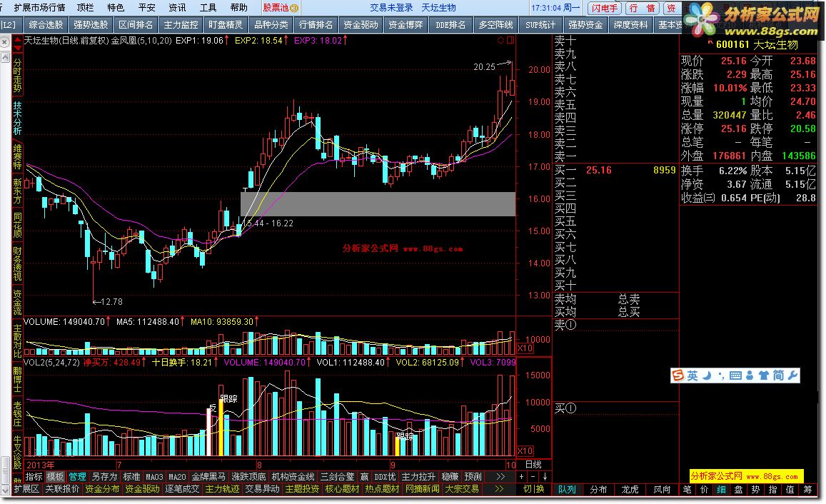Select the 涨跌顶底 indicator template
Viewport: 826px width, 504px height.
click(249, 476)
